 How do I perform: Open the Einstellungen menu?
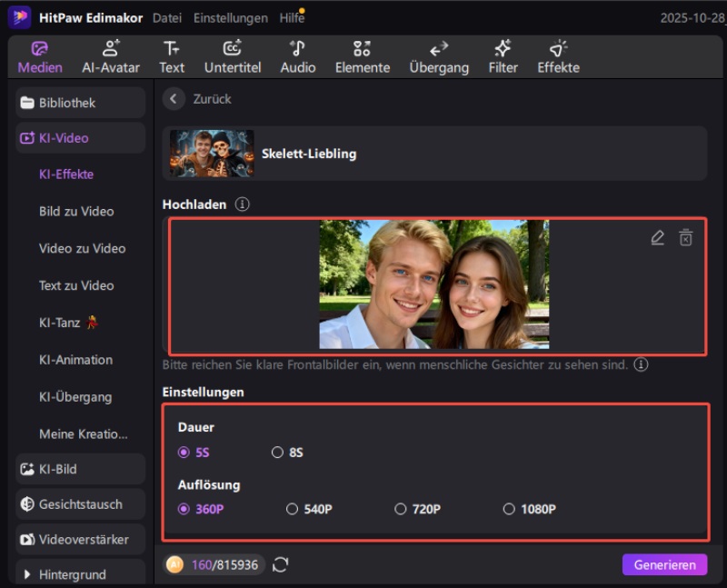[x=231, y=18]
